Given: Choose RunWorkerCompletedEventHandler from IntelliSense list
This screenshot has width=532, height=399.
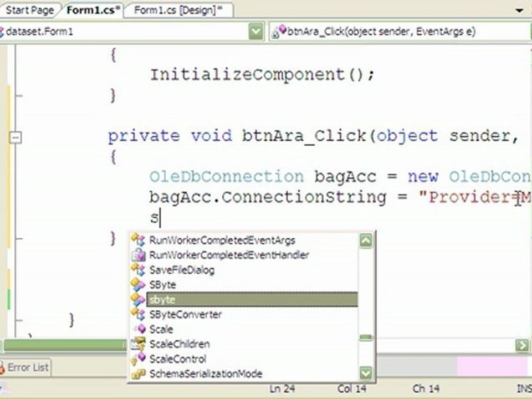Looking at the screenshot, I should tap(229, 255).
